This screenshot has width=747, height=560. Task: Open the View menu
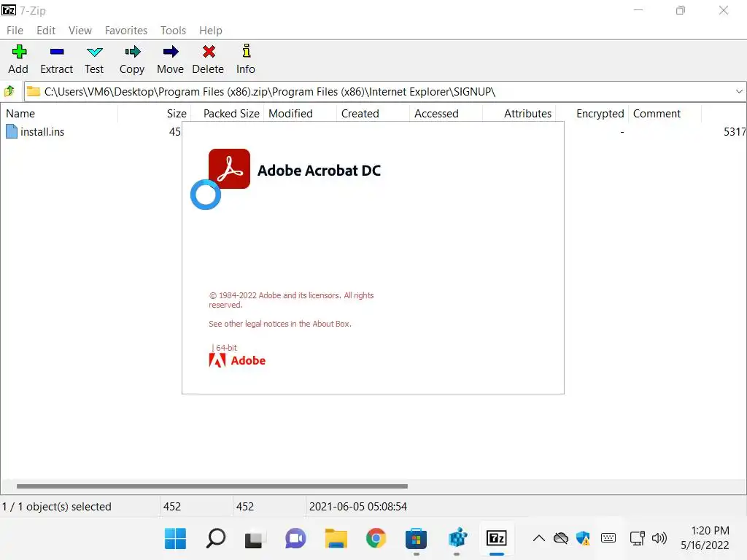point(80,31)
